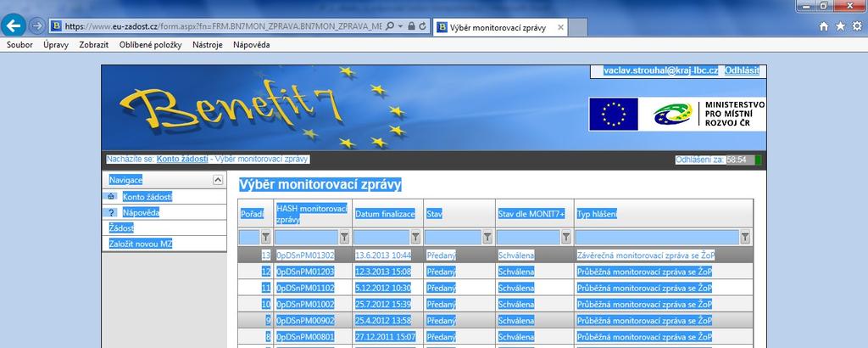Click the Typ hlášení filter input
Screen dimensions: 868x348
tap(658, 237)
